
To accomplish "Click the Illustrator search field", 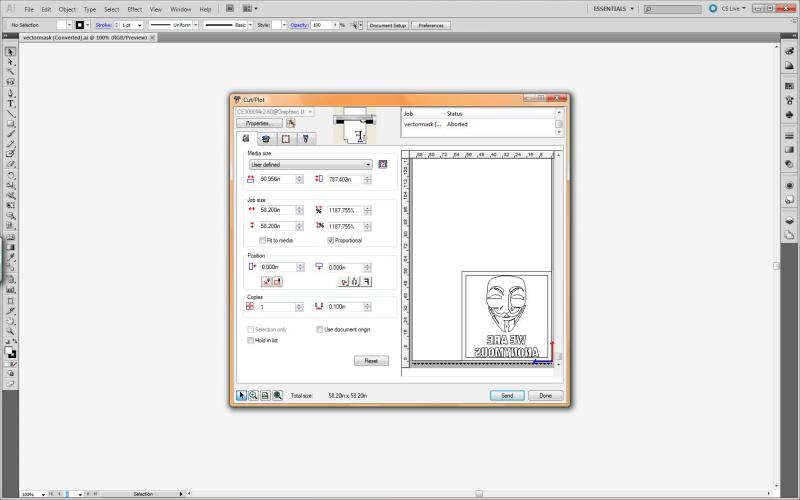I will [x=672, y=9].
